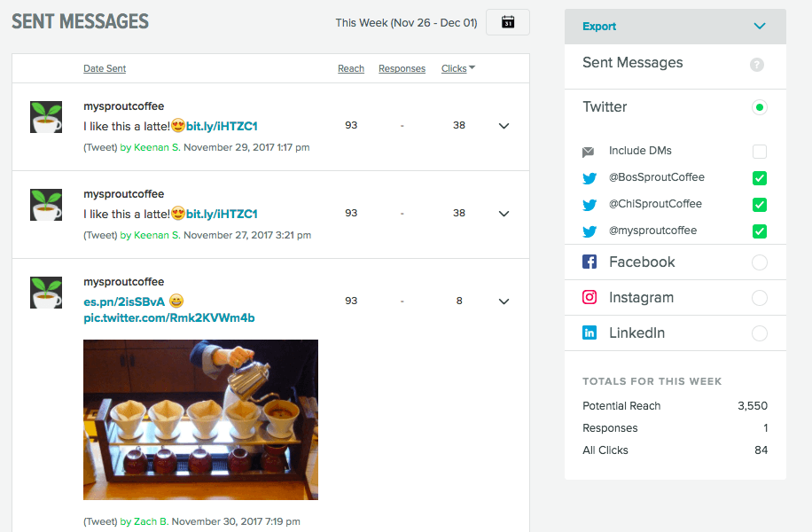This screenshot has height=532, width=812.
Task: Click the Include DMs envelope icon
Action: click(589, 152)
